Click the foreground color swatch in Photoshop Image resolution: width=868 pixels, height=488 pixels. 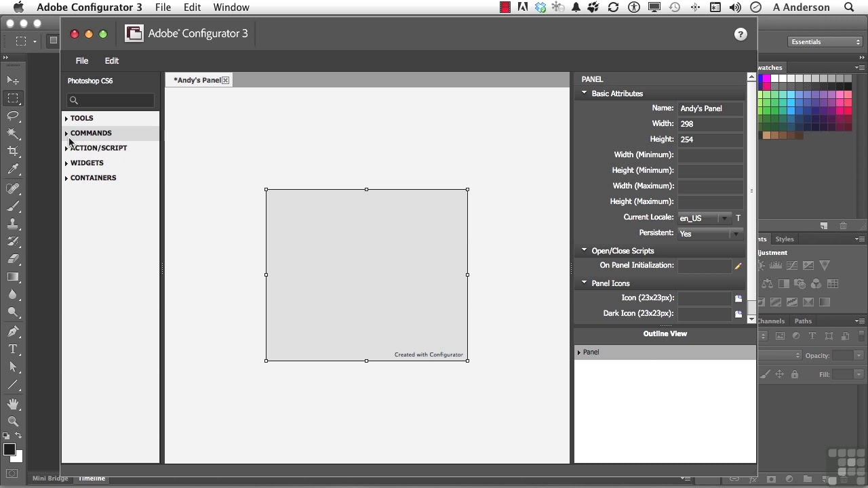[9, 450]
